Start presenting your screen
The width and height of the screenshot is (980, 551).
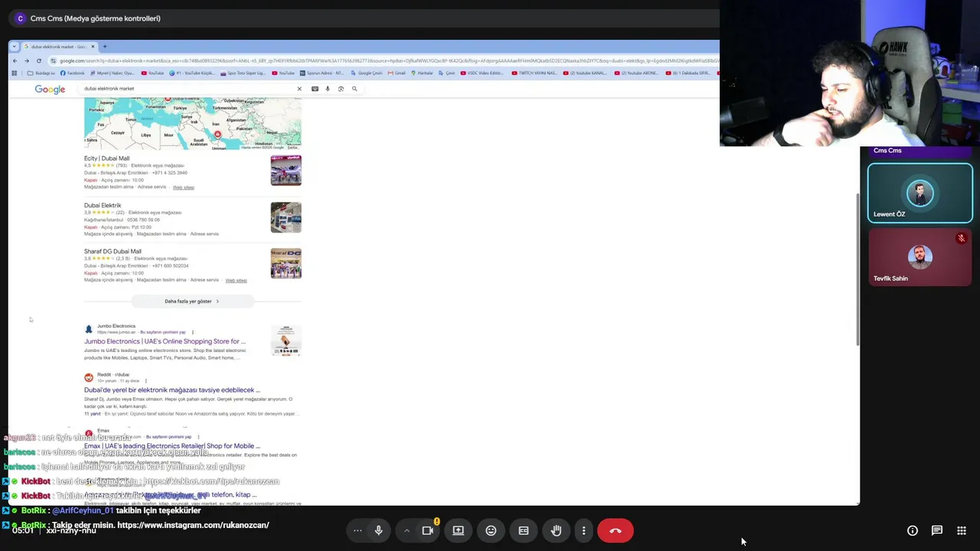tap(458, 530)
